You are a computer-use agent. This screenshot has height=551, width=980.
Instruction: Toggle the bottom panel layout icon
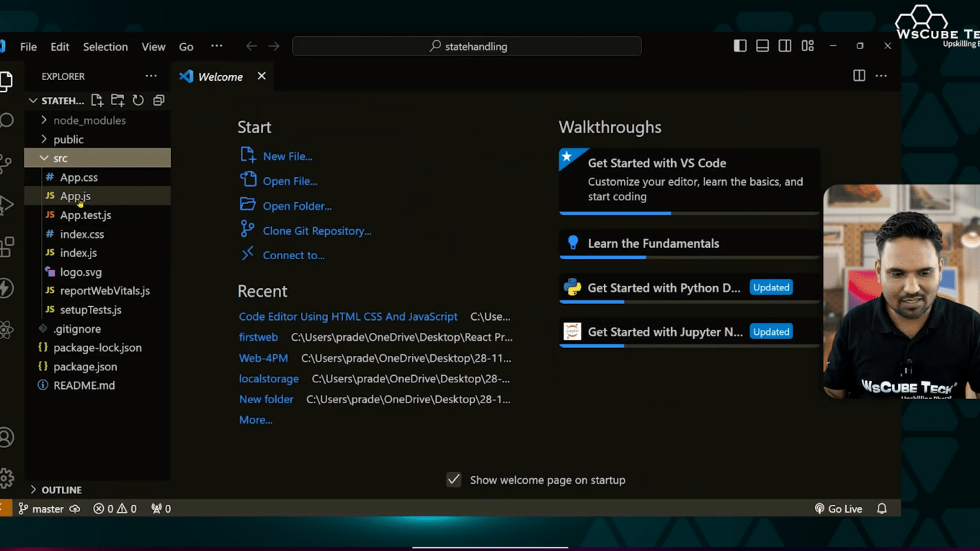tap(762, 45)
